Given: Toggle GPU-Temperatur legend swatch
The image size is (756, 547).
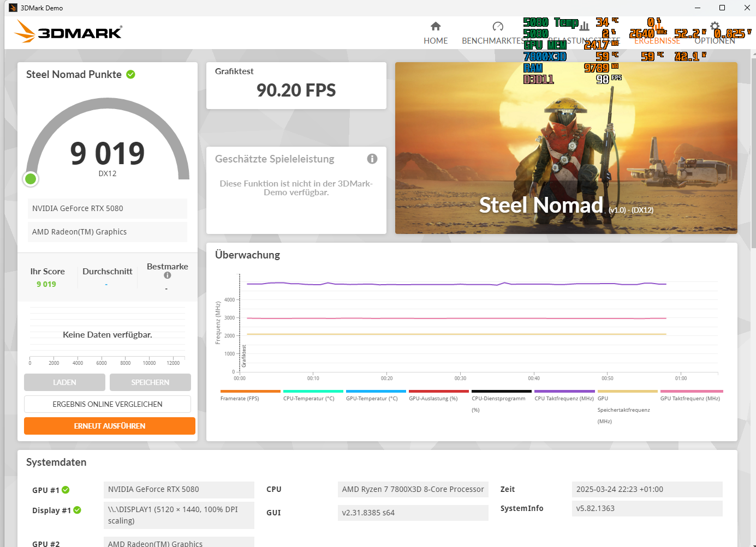Looking at the screenshot, I should tap(376, 391).
